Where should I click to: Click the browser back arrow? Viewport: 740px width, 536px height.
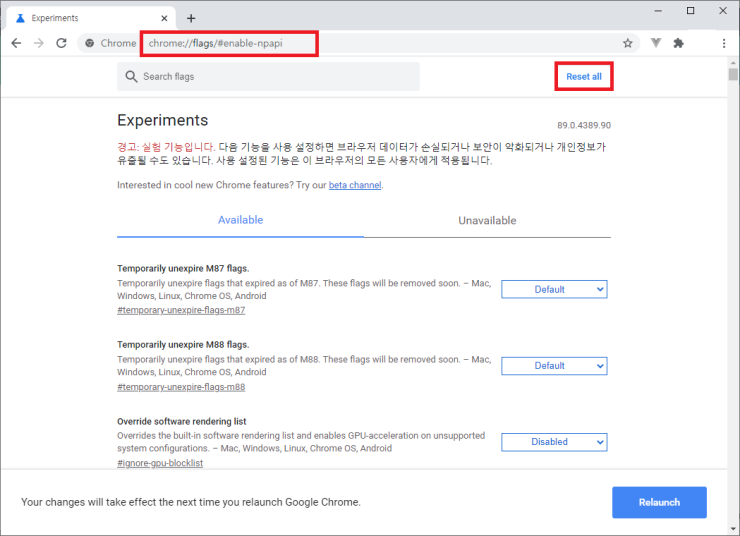(x=16, y=43)
